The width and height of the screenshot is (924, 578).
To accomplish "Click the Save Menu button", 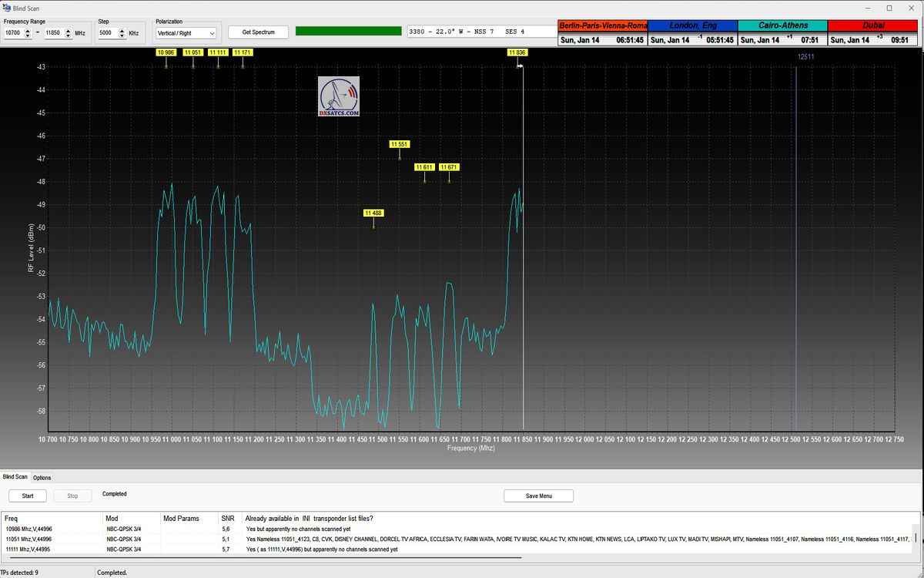I will tap(538, 496).
